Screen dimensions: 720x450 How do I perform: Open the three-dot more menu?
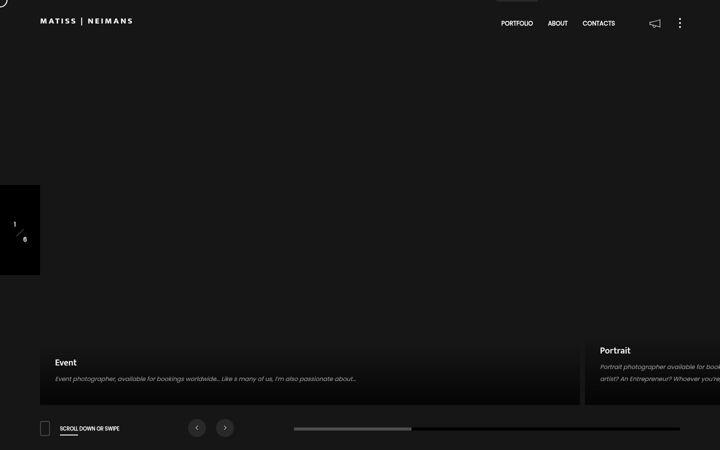[680, 23]
